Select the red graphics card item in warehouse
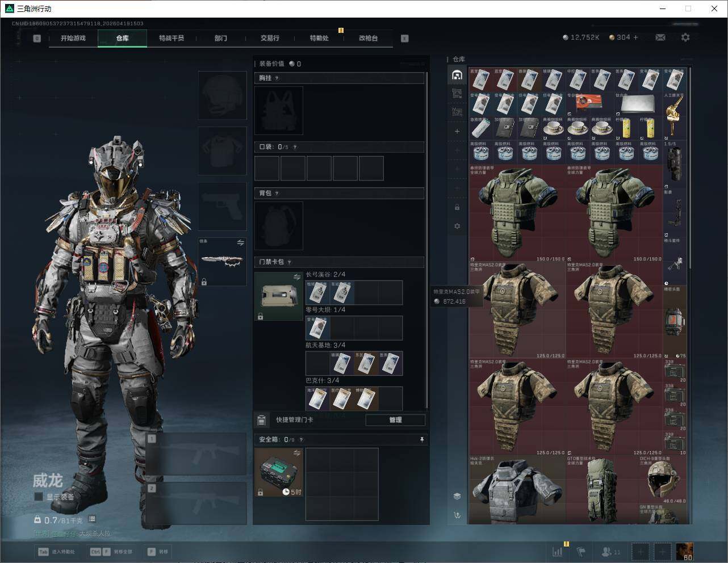Screen dimensions: 728x563 pos(589,104)
